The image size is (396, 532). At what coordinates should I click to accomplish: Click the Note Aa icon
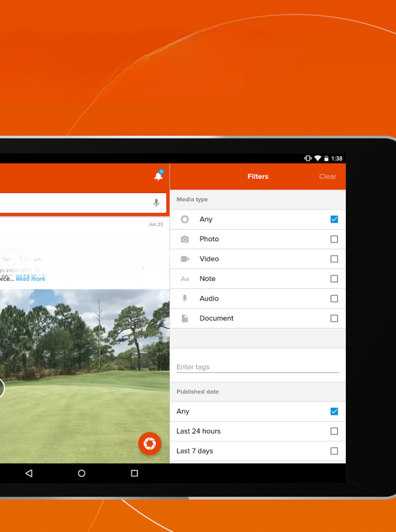click(x=184, y=279)
